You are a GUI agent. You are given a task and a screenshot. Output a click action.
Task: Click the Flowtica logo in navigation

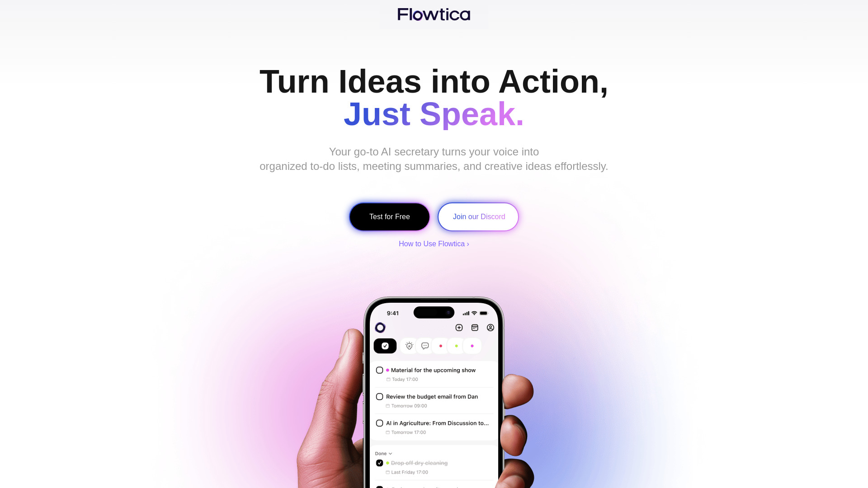(x=434, y=14)
